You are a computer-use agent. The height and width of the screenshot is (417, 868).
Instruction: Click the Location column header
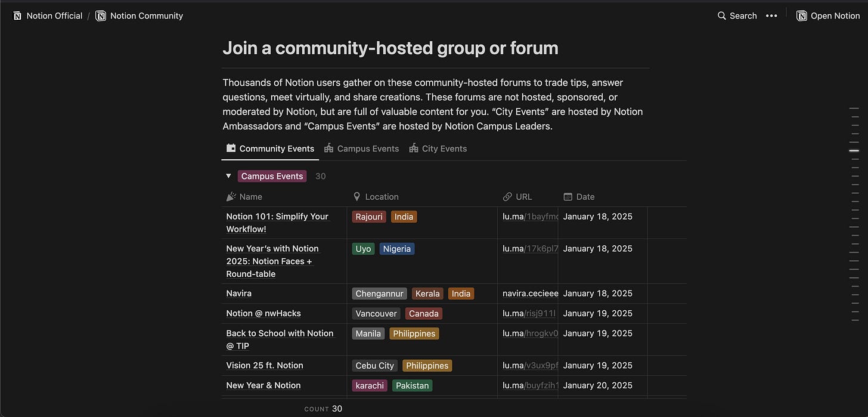coord(422,197)
